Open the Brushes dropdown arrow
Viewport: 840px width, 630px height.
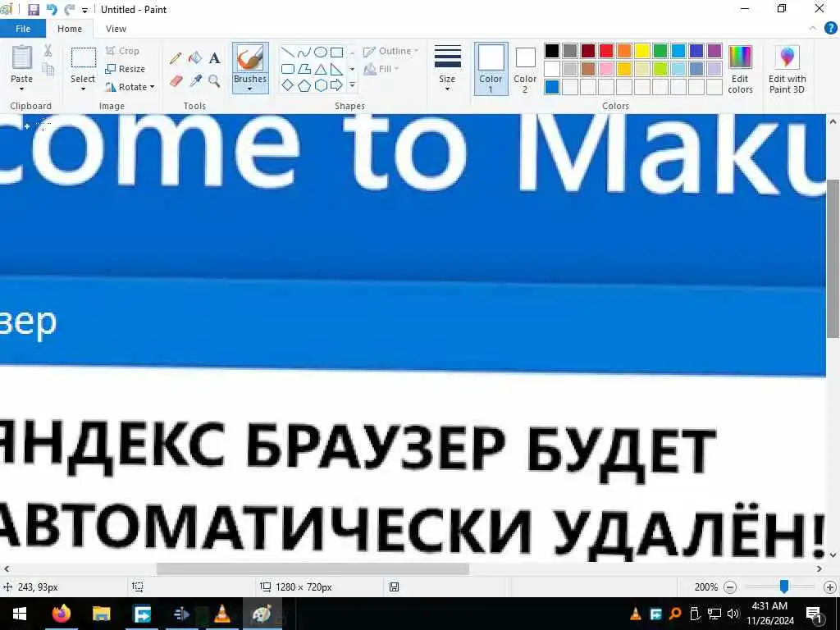pos(250,89)
